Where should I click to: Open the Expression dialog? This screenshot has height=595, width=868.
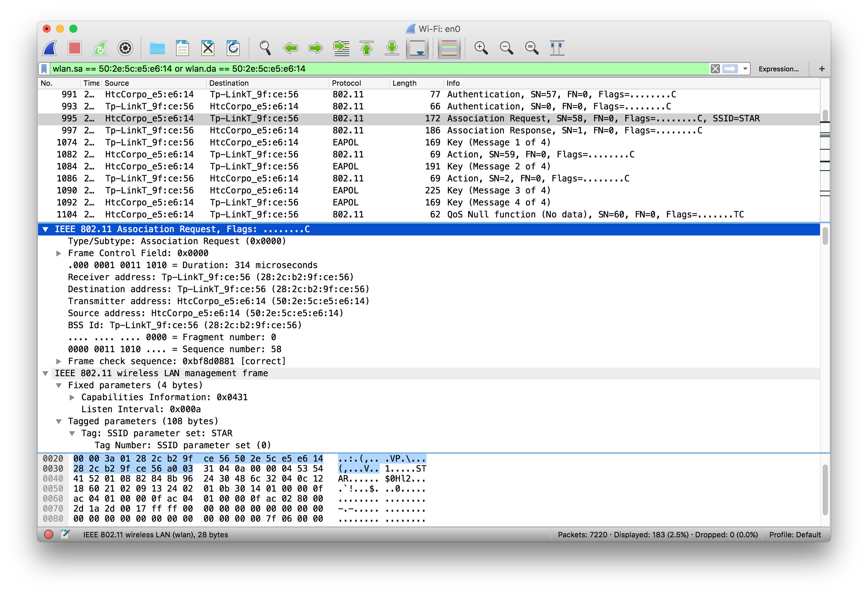pyautogui.click(x=779, y=68)
